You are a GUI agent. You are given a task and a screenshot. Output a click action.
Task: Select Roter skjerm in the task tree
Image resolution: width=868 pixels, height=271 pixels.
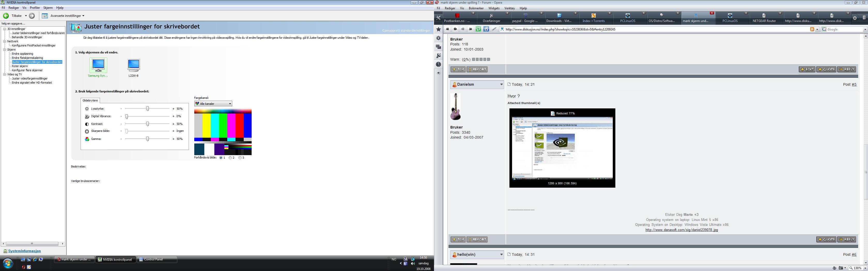20,66
